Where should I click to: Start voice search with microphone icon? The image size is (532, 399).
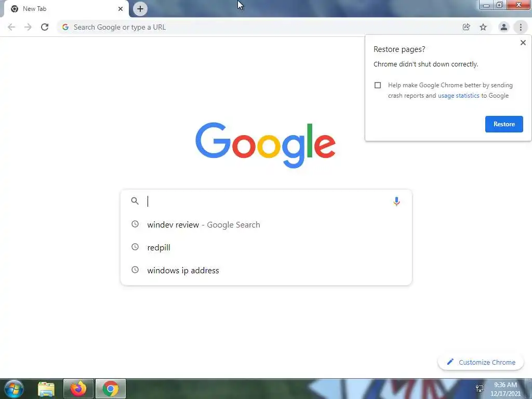click(x=396, y=201)
